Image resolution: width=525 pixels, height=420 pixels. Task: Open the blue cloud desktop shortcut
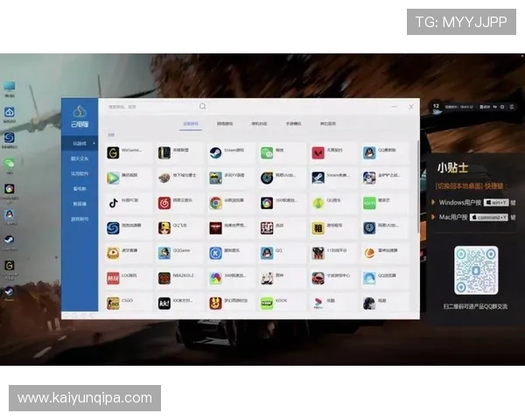coord(10,115)
